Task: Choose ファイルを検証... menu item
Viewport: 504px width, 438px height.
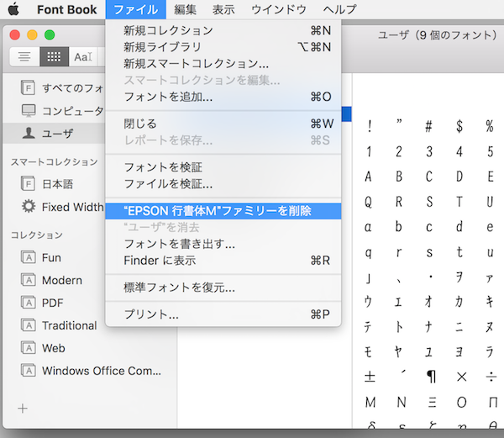Action: click(x=223, y=183)
